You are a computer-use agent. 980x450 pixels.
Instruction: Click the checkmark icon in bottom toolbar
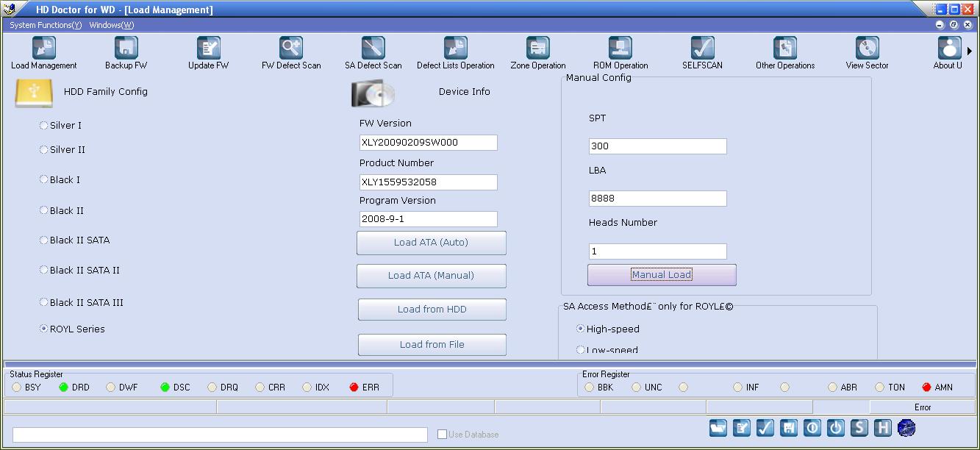(x=765, y=428)
